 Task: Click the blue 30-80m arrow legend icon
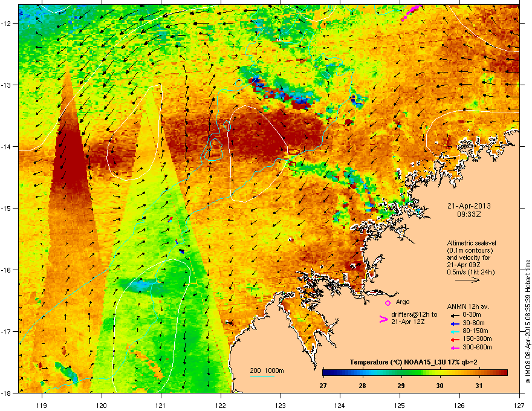[455, 323]
